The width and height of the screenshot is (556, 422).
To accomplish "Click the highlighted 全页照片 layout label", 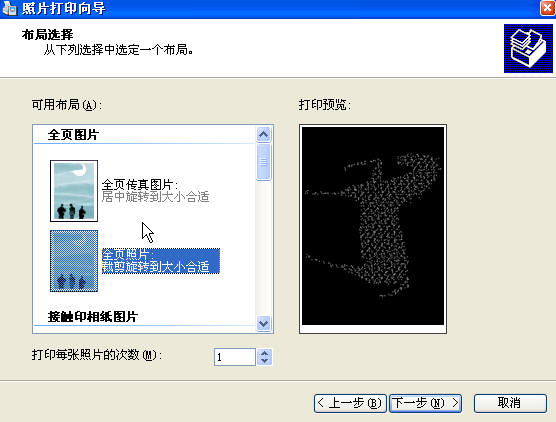I will click(x=161, y=261).
